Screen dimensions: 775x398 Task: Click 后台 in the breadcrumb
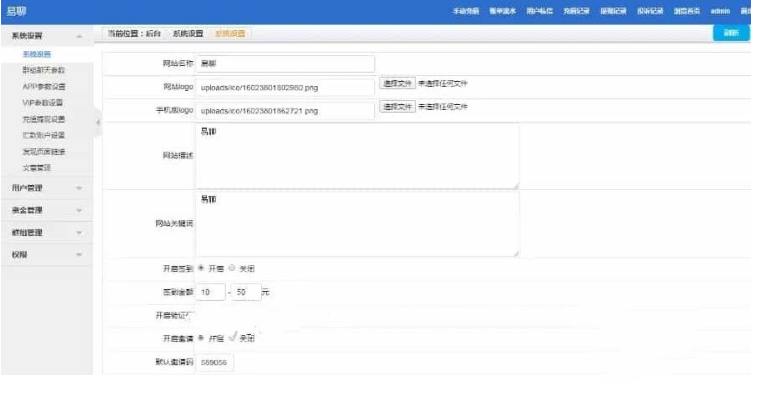(153, 34)
